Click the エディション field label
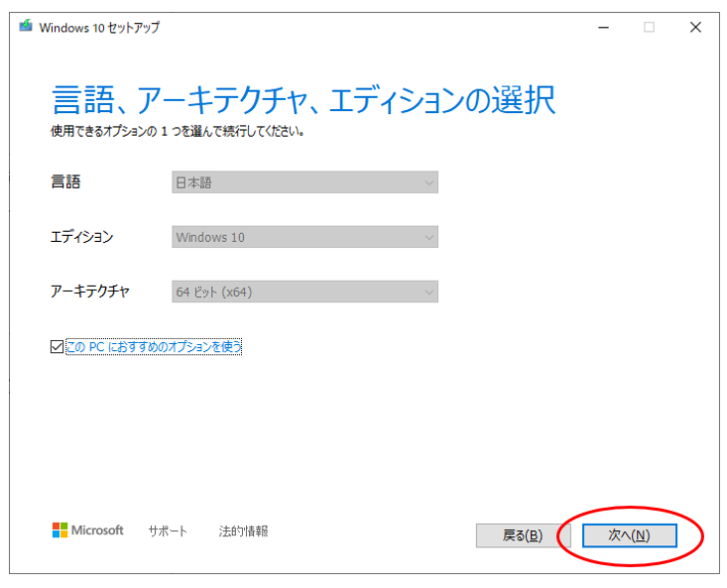The height and width of the screenshot is (588, 727). (x=82, y=237)
